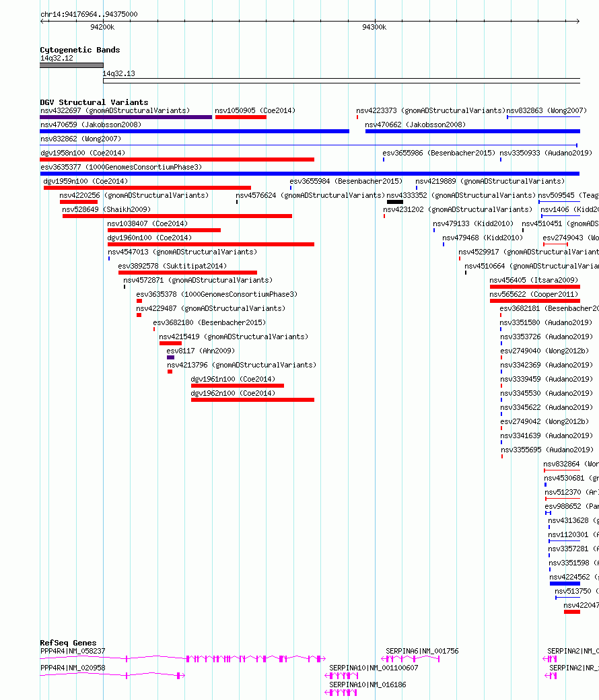Viewport: 599px width, 700px height.
Task: Select nsv4219889 gnomAD variant label
Action: tap(490, 181)
